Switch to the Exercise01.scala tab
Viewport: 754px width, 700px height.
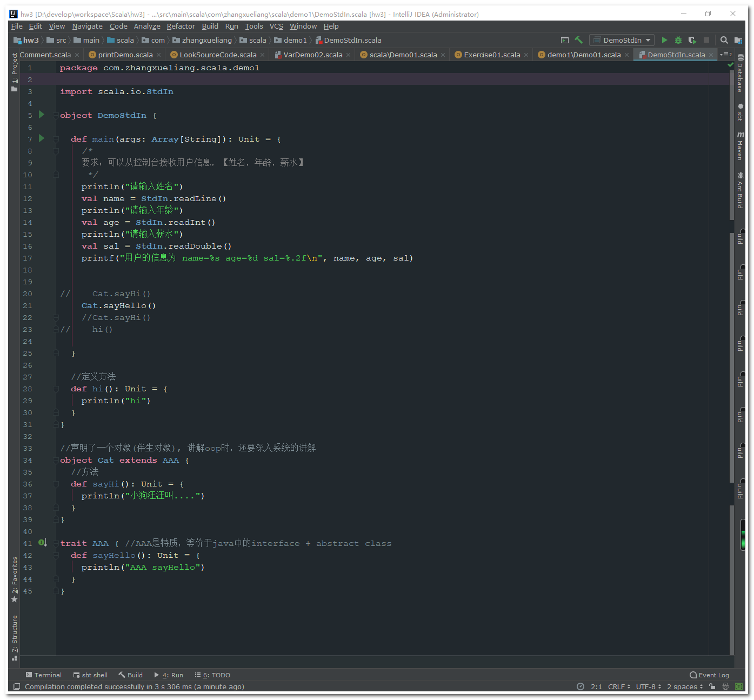tap(492, 55)
